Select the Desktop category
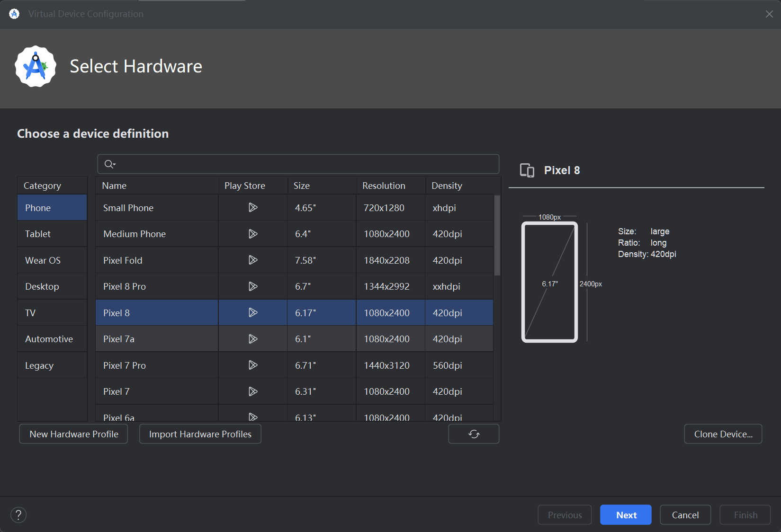781x532 pixels. click(52, 286)
